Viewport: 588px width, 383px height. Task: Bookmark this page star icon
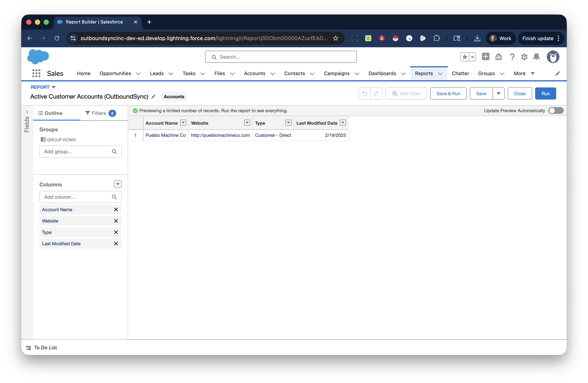pos(335,38)
